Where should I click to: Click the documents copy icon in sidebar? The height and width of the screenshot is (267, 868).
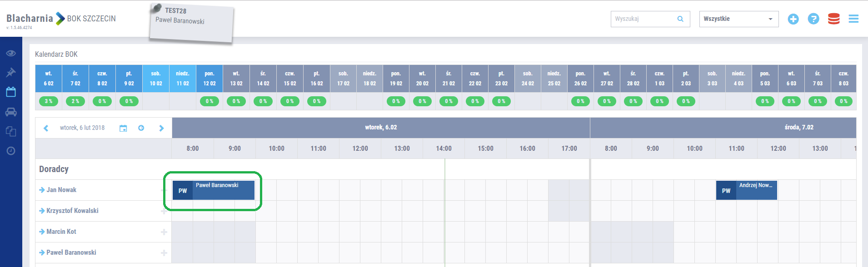11,132
